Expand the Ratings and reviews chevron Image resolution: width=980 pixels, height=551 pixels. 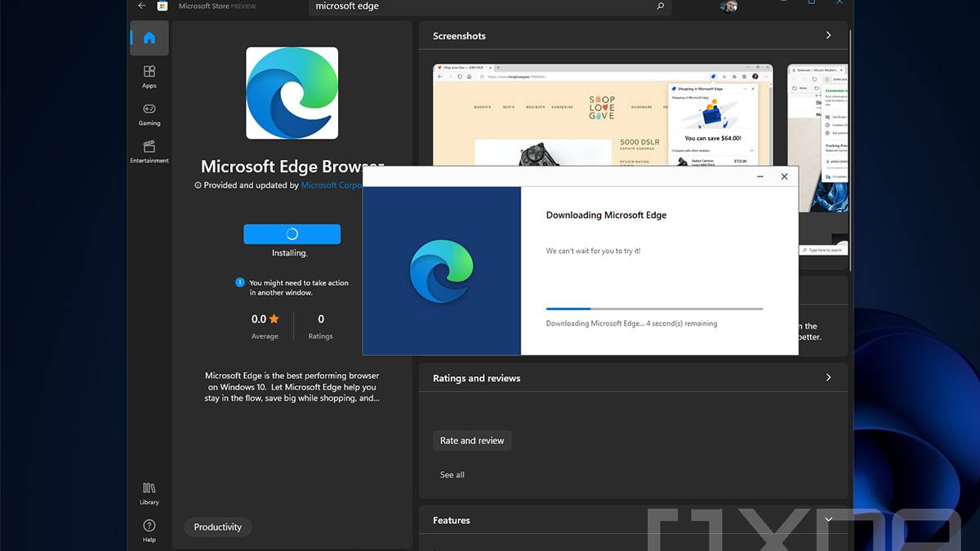click(x=828, y=378)
